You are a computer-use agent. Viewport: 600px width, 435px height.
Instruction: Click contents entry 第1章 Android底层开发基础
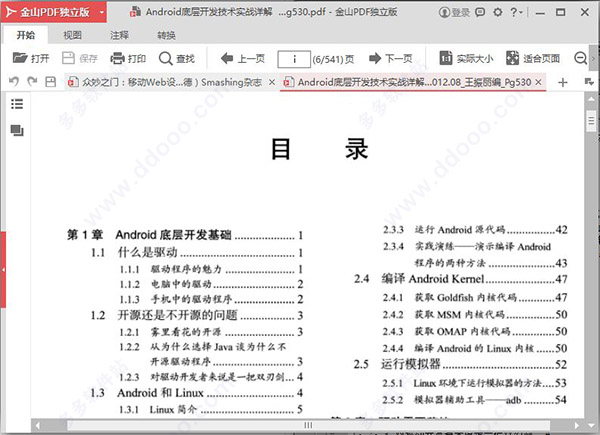185,235
